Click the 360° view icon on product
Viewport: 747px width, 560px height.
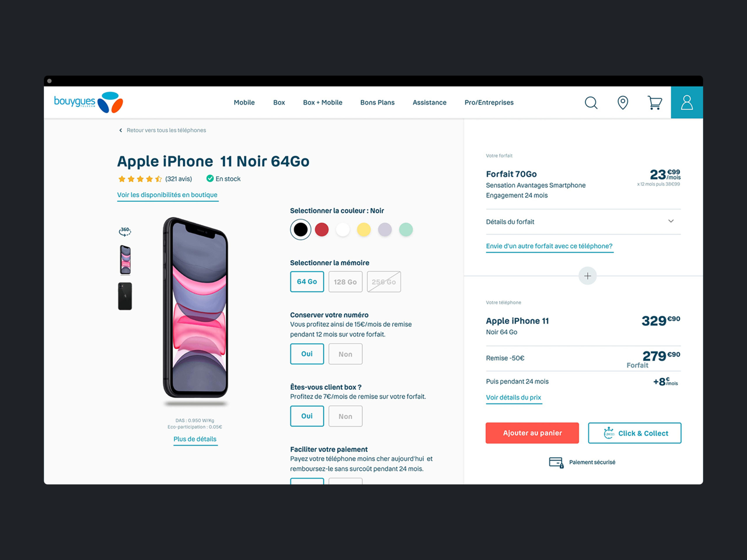tap(125, 231)
